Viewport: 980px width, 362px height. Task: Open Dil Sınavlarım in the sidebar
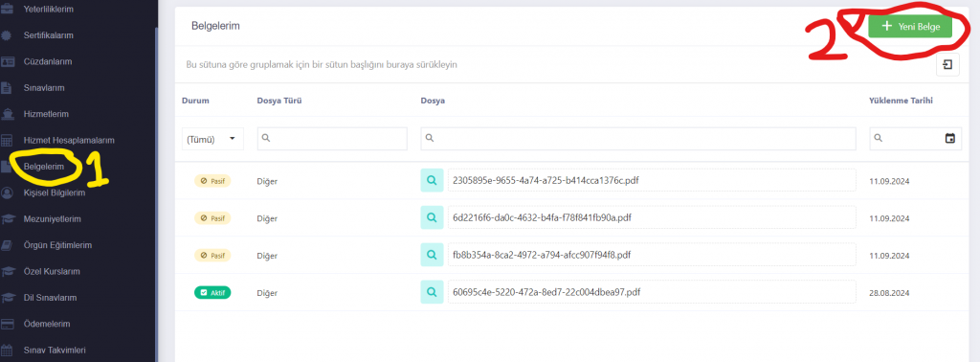pyautogui.click(x=50, y=298)
